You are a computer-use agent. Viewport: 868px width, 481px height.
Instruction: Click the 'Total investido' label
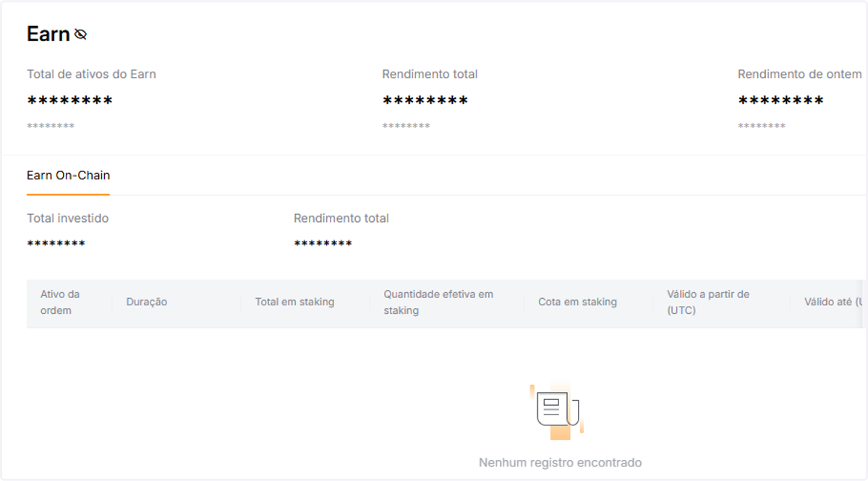coord(68,218)
